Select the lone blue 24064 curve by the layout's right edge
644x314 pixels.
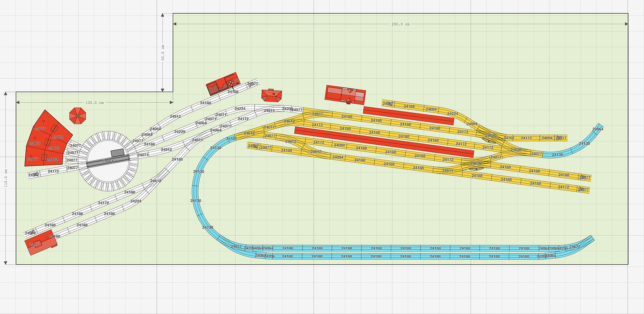tap(598, 129)
